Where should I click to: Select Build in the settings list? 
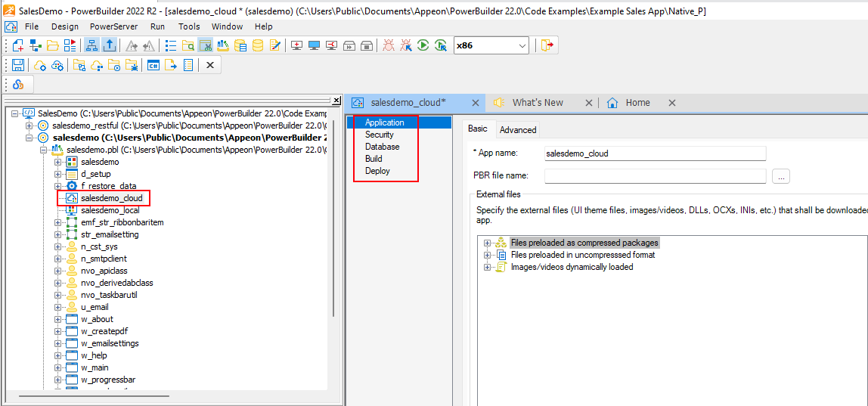click(374, 159)
